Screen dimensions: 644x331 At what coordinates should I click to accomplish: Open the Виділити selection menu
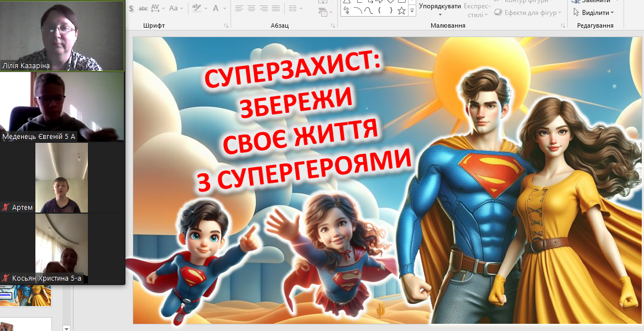coord(598,13)
